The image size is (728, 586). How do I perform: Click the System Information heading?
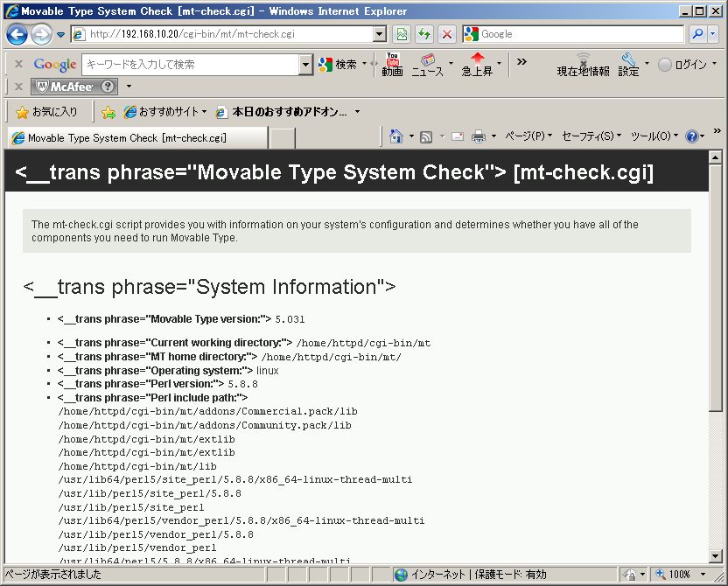(209, 287)
